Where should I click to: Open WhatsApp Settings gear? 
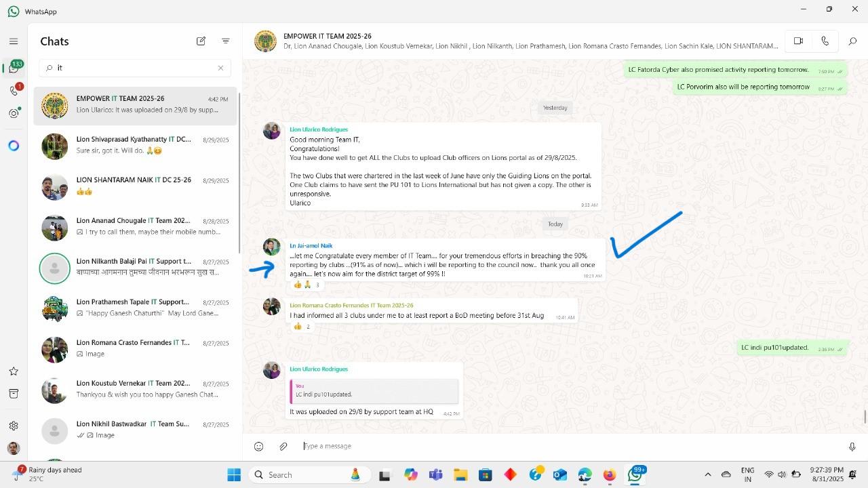click(x=14, y=426)
